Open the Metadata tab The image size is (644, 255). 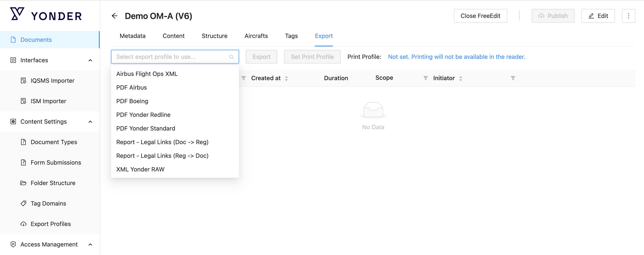coord(132,36)
